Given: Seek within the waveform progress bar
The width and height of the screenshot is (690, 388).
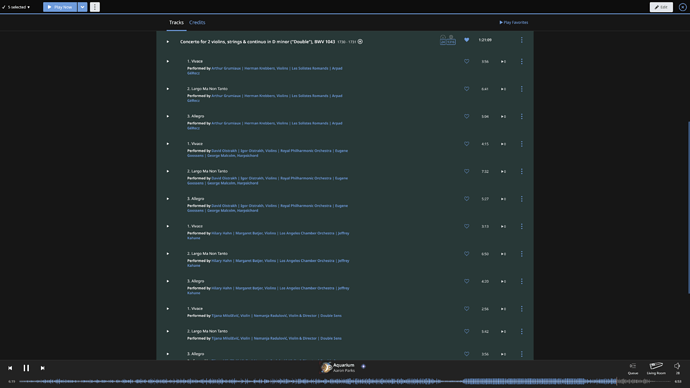Looking at the screenshot, I should pyautogui.click(x=345, y=381).
